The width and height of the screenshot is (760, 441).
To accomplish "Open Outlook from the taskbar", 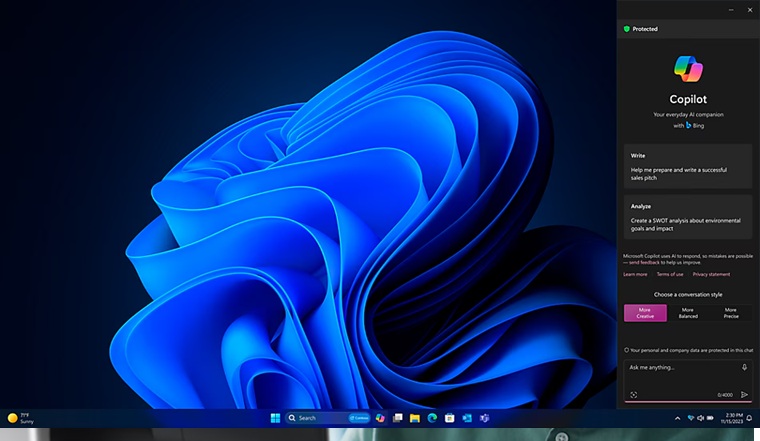I will coord(467,418).
